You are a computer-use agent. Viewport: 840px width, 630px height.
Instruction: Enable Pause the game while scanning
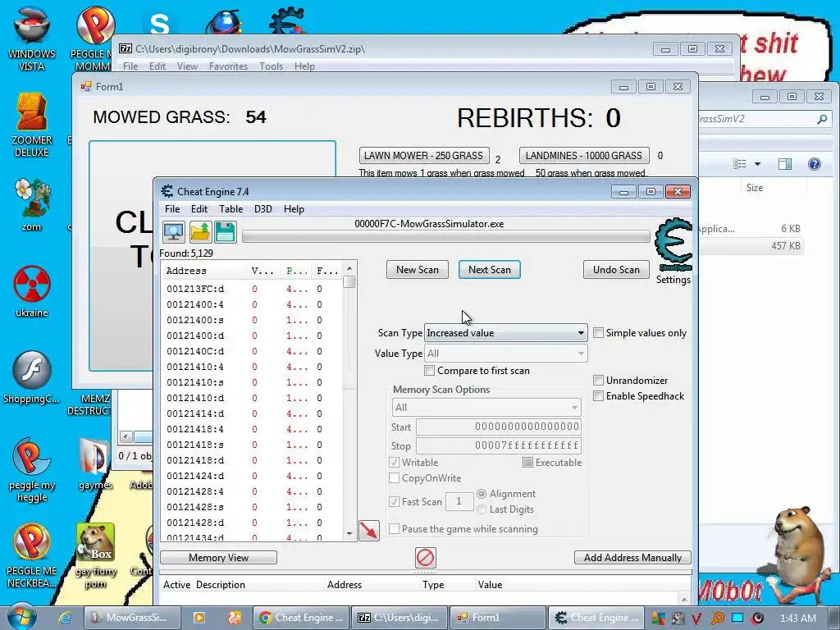click(395, 529)
